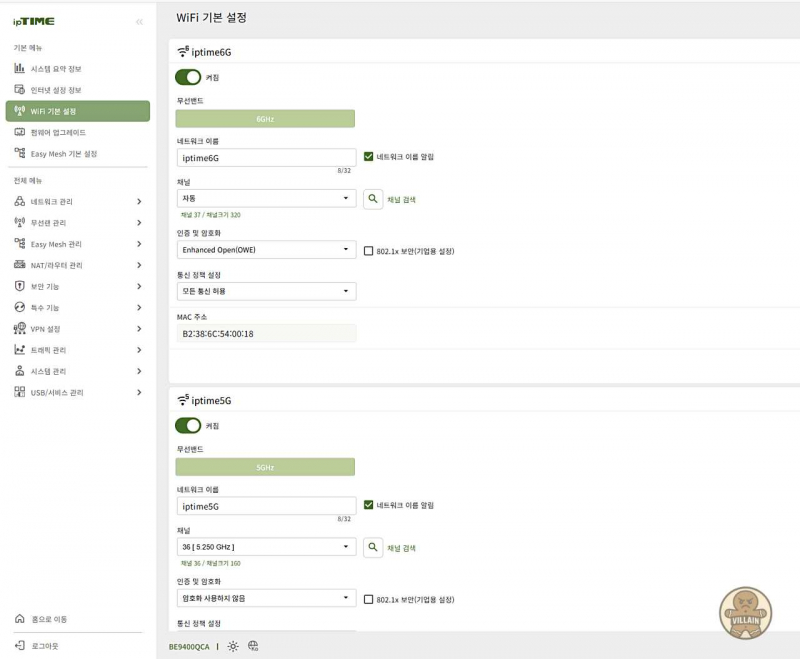The width and height of the screenshot is (800, 659).
Task: Click the logout icon in sidebar
Action: point(20,645)
